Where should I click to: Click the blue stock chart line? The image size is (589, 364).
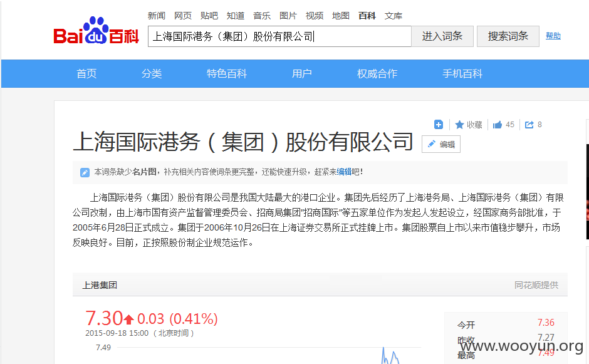(x=390, y=356)
